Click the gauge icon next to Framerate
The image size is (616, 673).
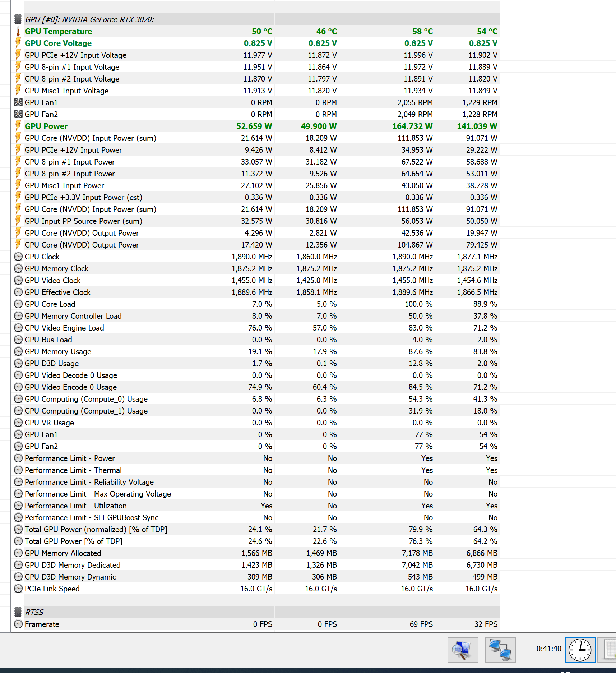[18, 624]
